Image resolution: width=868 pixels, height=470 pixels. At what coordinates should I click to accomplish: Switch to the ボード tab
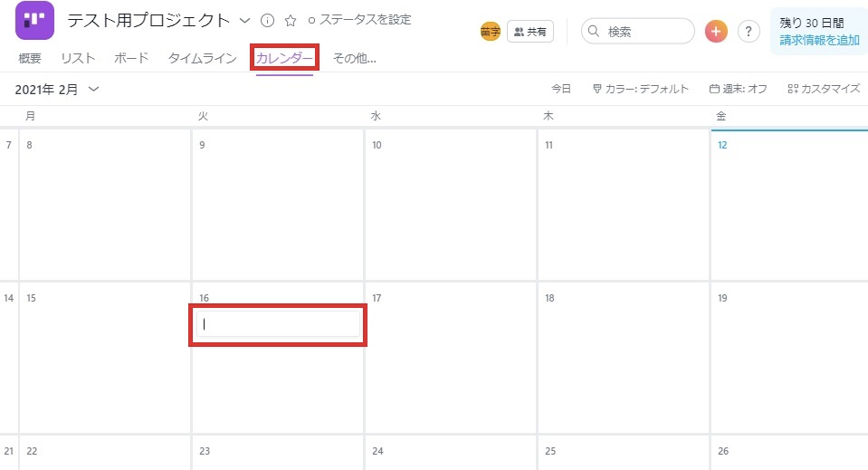point(131,58)
